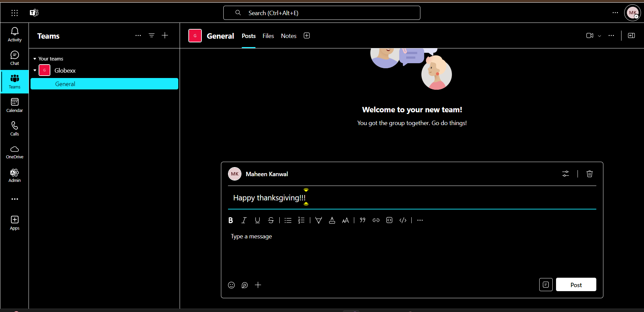644x312 pixels.
Task: Open the text highlight color picker
Action: point(319,220)
